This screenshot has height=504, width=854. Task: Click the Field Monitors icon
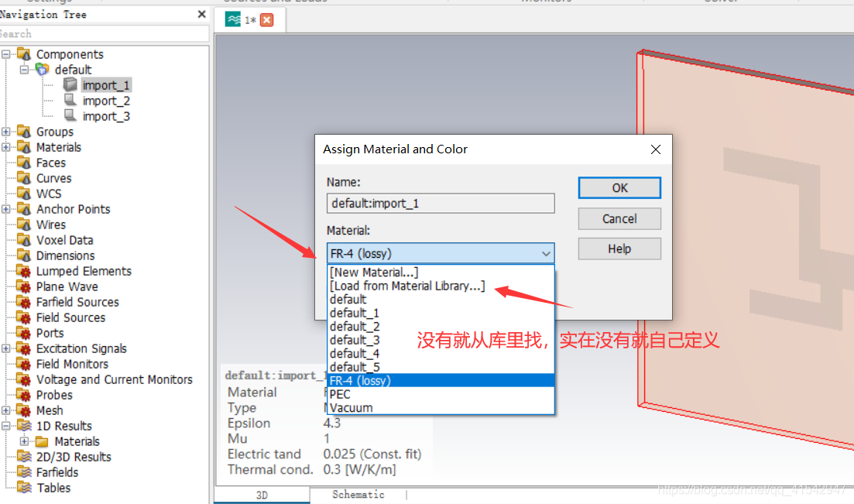[24, 364]
